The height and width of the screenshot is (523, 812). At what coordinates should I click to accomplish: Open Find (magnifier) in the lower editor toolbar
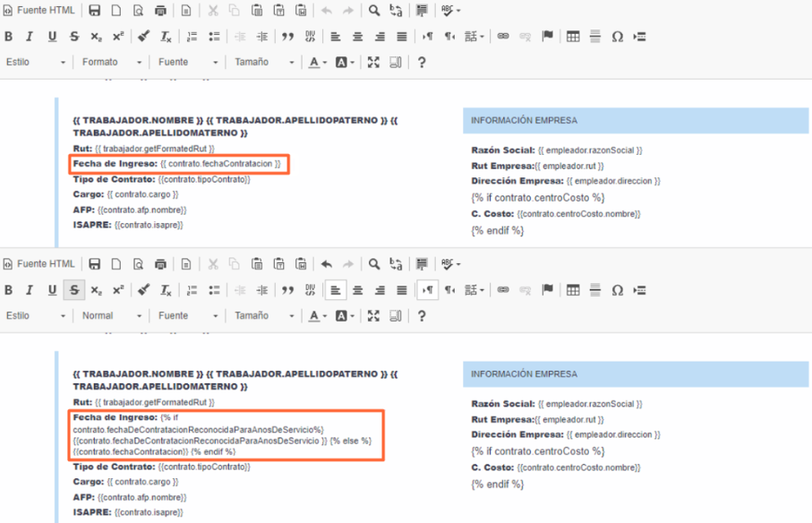[374, 264]
